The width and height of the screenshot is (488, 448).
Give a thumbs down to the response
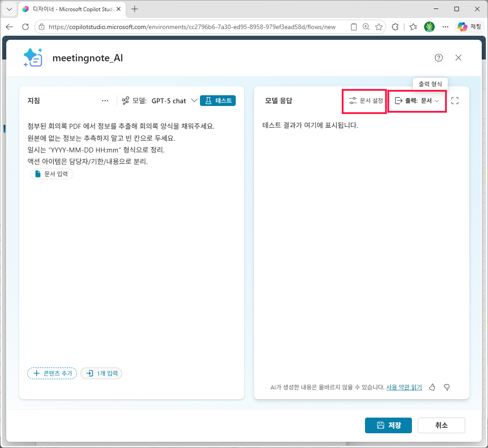click(446, 387)
